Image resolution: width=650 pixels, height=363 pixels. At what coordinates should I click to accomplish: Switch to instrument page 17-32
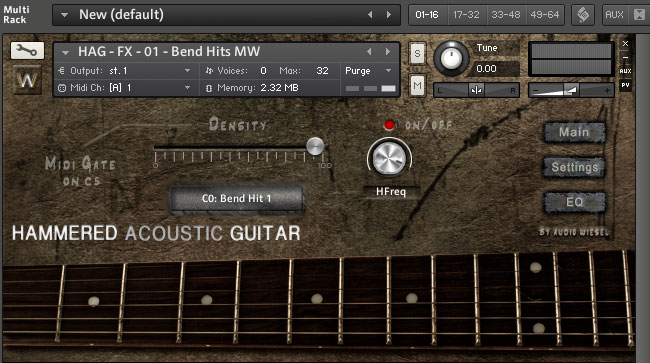[x=466, y=15]
